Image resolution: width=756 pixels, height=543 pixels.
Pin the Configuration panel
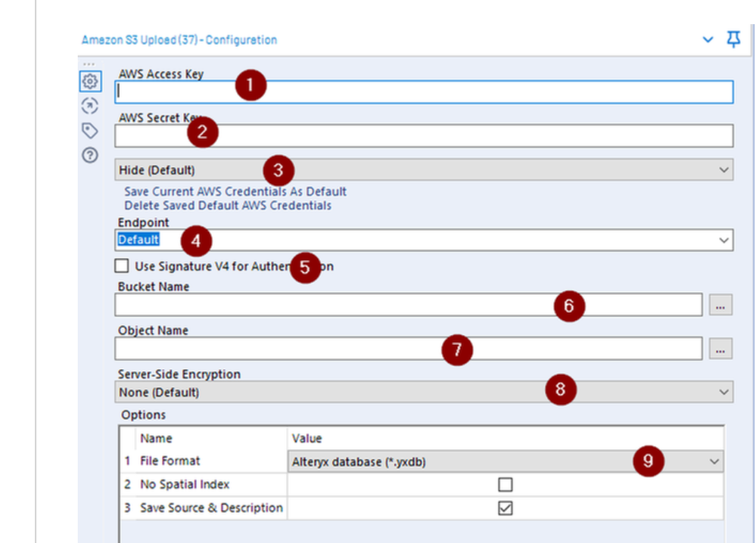[732, 39]
